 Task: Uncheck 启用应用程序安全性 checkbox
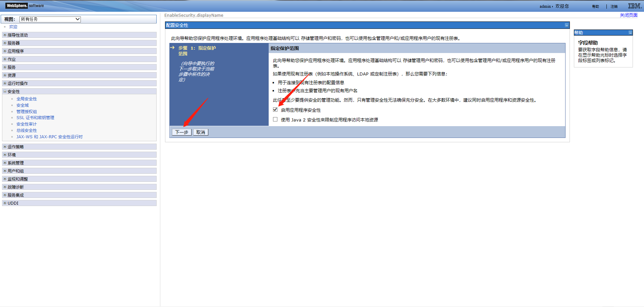(275, 110)
